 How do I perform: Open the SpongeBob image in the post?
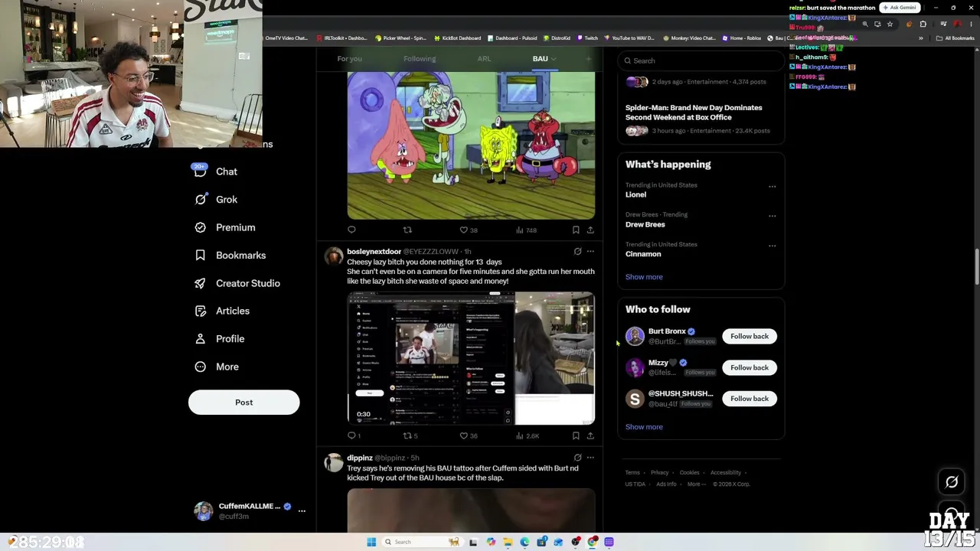(471, 145)
